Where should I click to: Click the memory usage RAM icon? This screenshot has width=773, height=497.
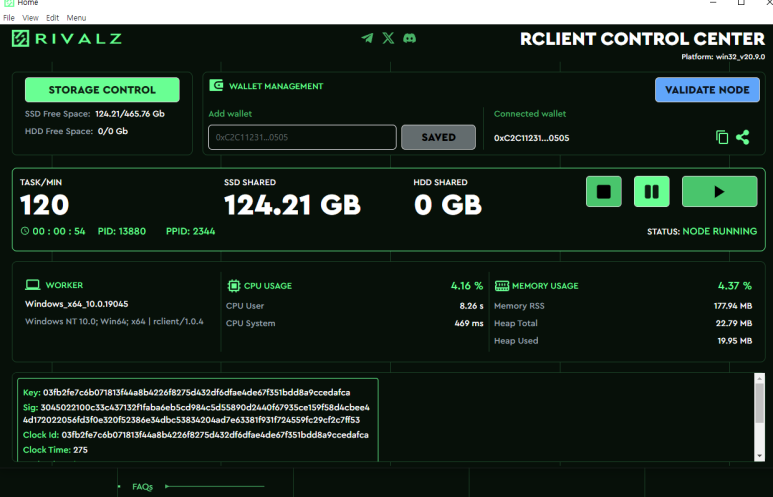(501, 285)
